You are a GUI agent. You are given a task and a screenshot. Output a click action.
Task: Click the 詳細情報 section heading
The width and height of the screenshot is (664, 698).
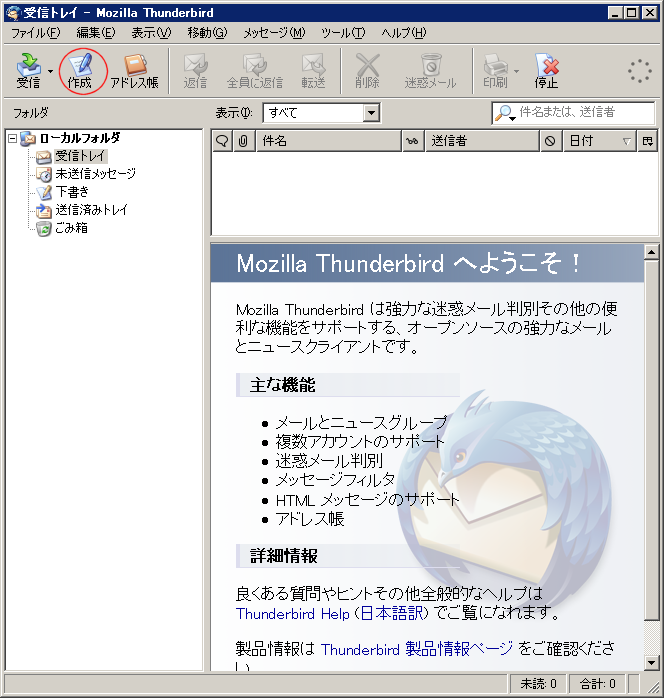pos(283,556)
